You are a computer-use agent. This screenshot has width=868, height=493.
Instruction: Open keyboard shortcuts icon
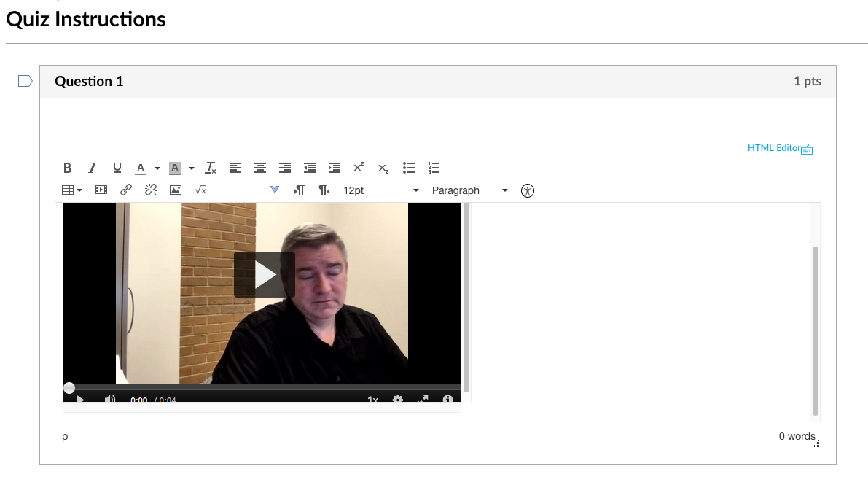(807, 150)
